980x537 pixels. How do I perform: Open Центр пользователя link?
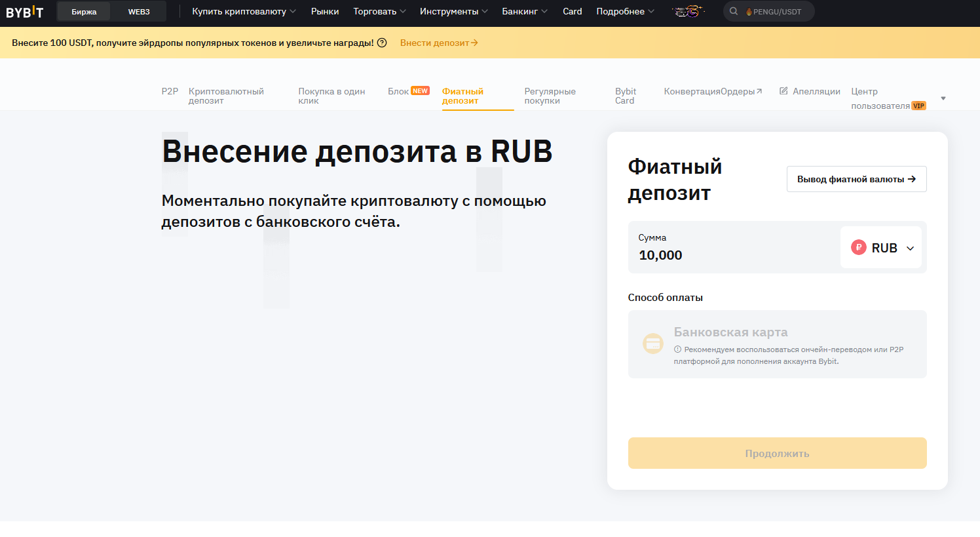(880, 98)
